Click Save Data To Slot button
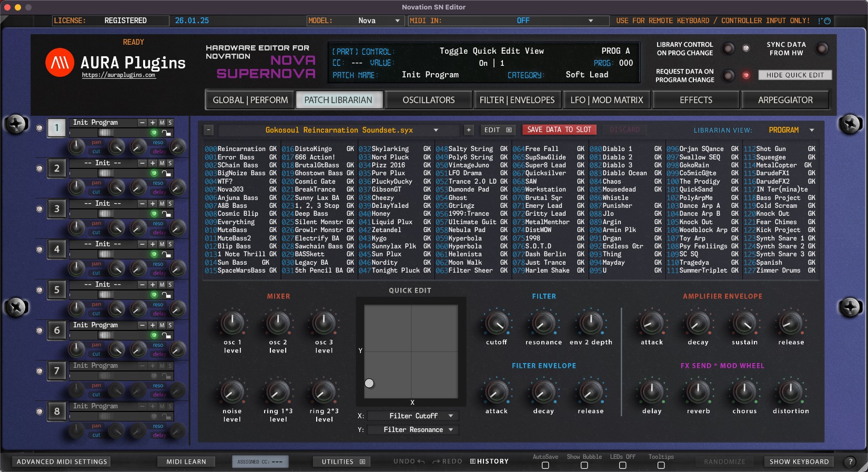This screenshot has height=472, width=868. pyautogui.click(x=559, y=129)
